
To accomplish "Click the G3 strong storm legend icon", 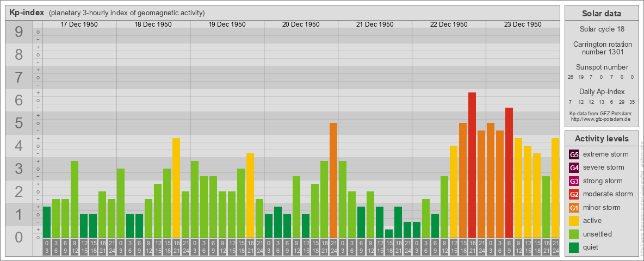I will 574,181.
